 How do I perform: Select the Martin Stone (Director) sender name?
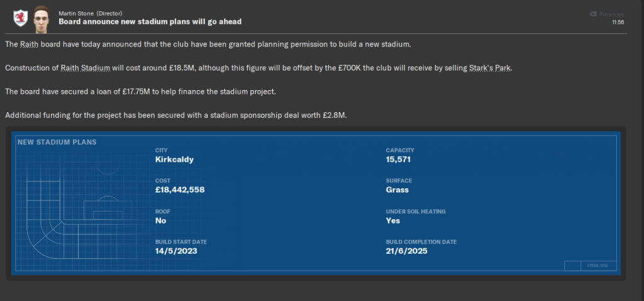(x=91, y=13)
